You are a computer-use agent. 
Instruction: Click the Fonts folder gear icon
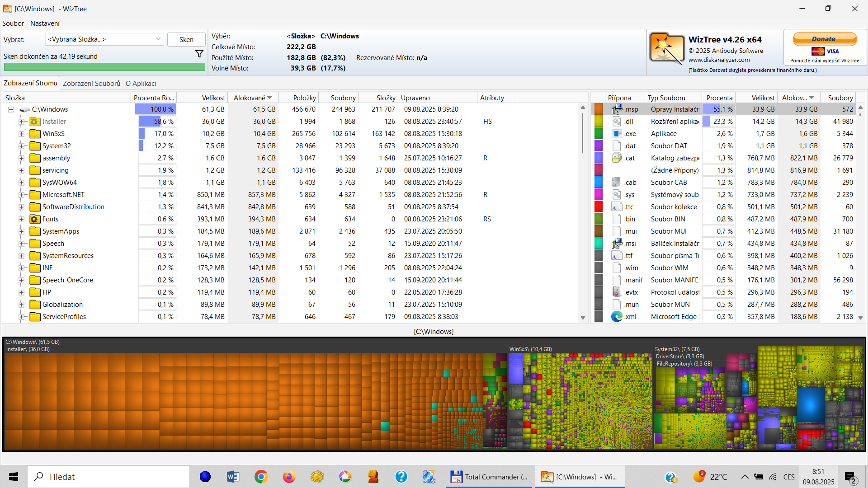[x=35, y=219]
